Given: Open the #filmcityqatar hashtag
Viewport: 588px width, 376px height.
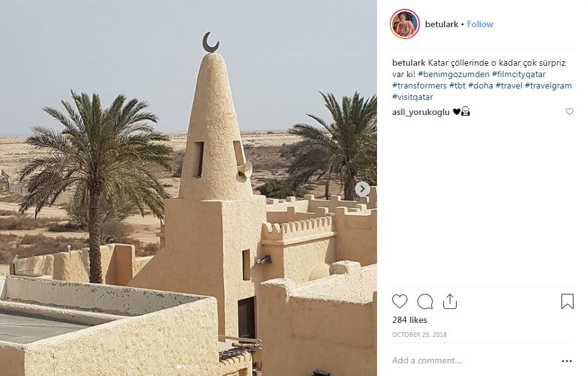Looking at the screenshot, I should coord(519,74).
